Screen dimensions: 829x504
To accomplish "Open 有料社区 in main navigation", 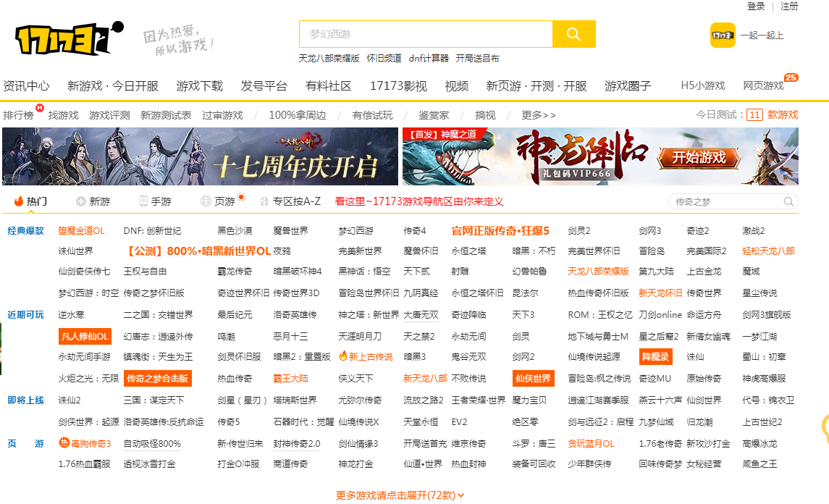I will point(328,85).
